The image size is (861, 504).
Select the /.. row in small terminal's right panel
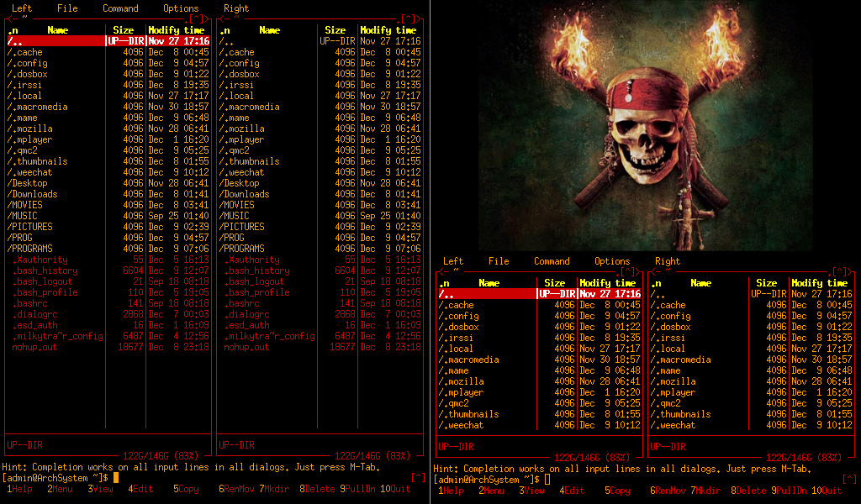click(x=751, y=294)
